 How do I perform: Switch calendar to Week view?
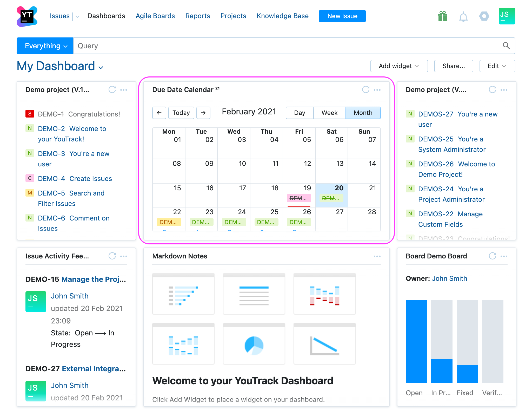[x=329, y=113]
